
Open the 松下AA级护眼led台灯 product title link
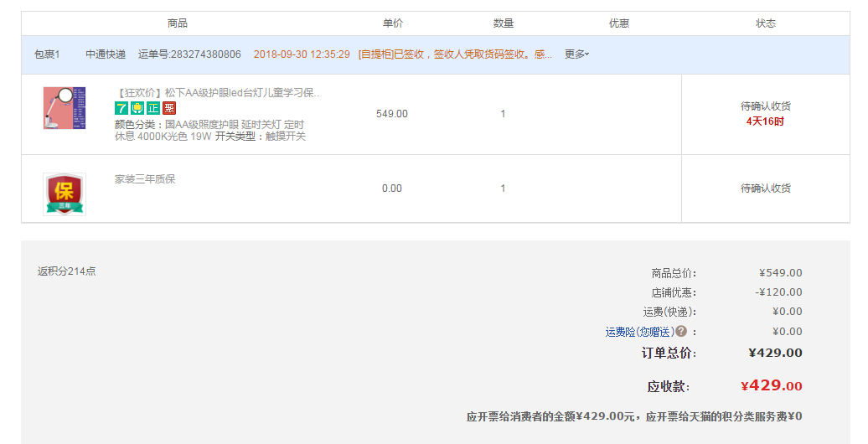(217, 92)
